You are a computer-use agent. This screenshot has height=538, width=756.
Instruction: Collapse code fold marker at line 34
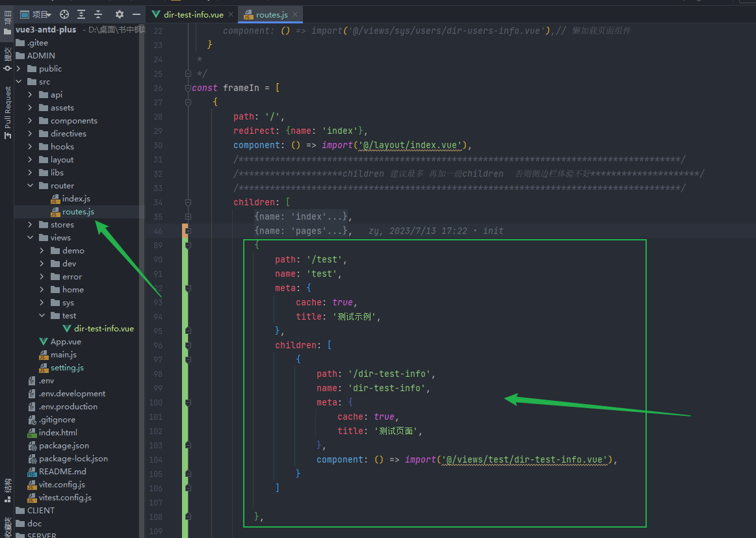189,203
